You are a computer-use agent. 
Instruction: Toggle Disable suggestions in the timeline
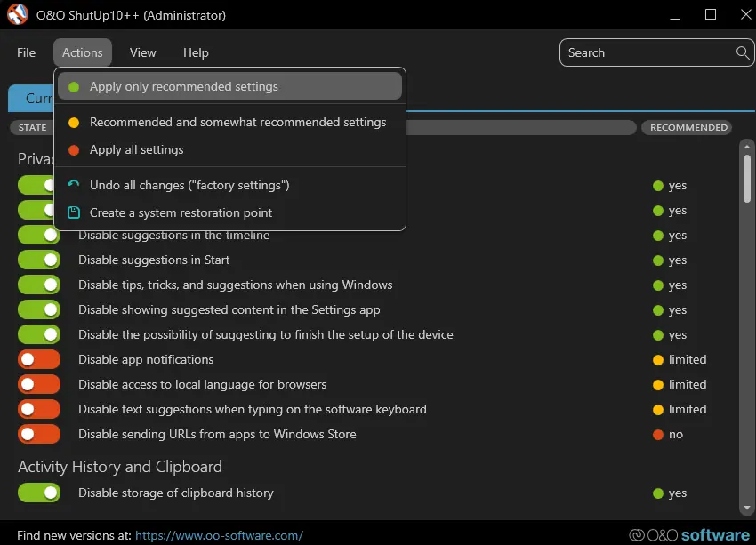(39, 235)
